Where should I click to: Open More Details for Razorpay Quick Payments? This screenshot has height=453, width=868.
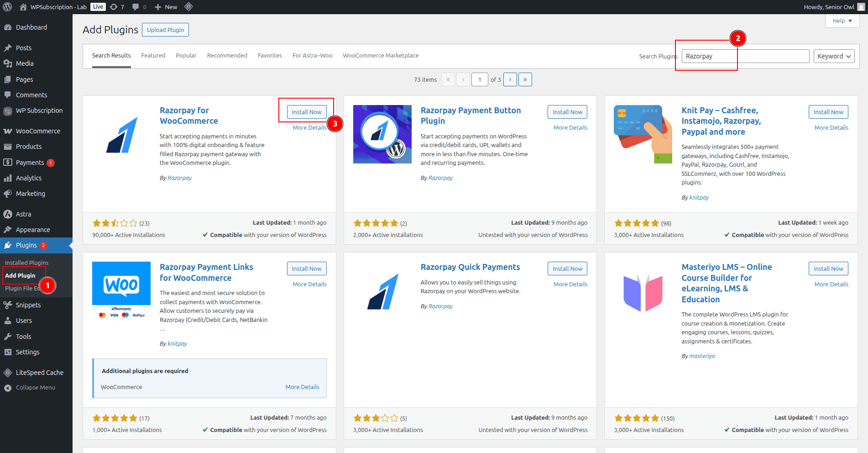pos(570,284)
